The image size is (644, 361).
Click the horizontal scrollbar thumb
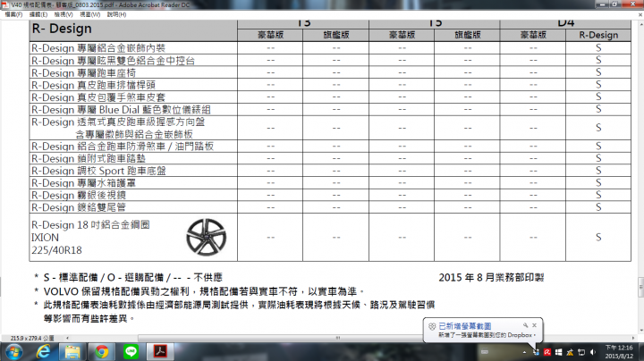pyautogui.click(x=337, y=338)
